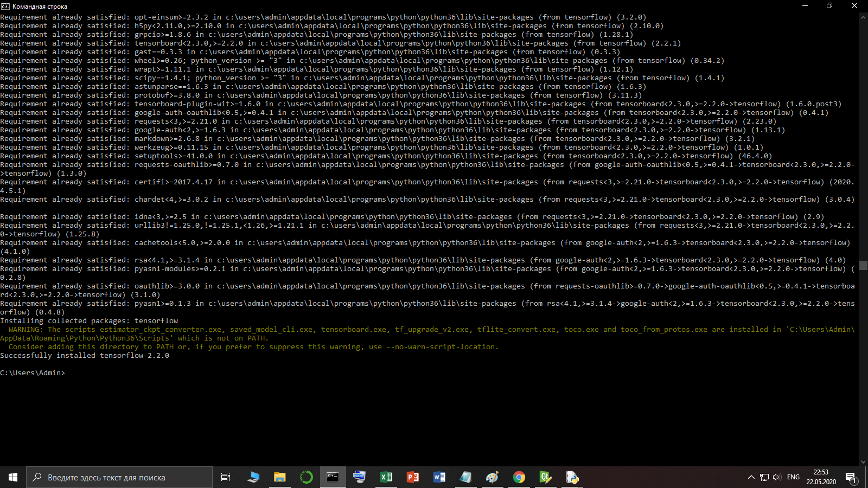Click the vertical scrollbar thumb
Viewport: 868px width, 488px height.
[x=864, y=265]
